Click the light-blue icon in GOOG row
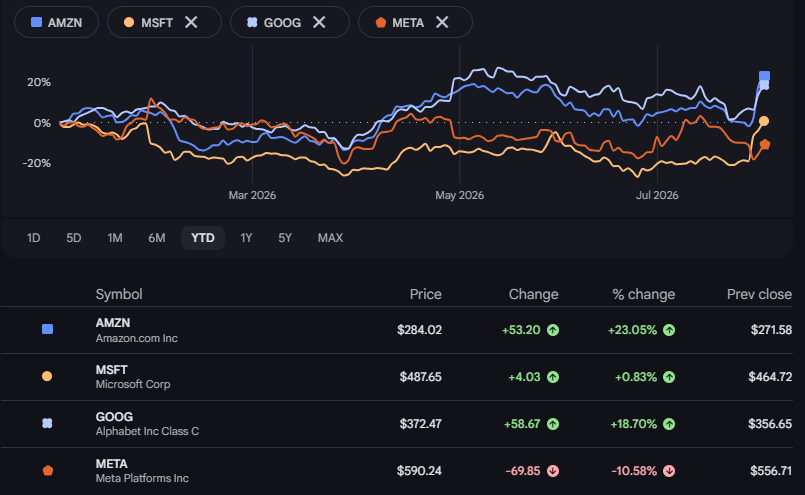The width and height of the screenshot is (805, 495). pos(47,423)
